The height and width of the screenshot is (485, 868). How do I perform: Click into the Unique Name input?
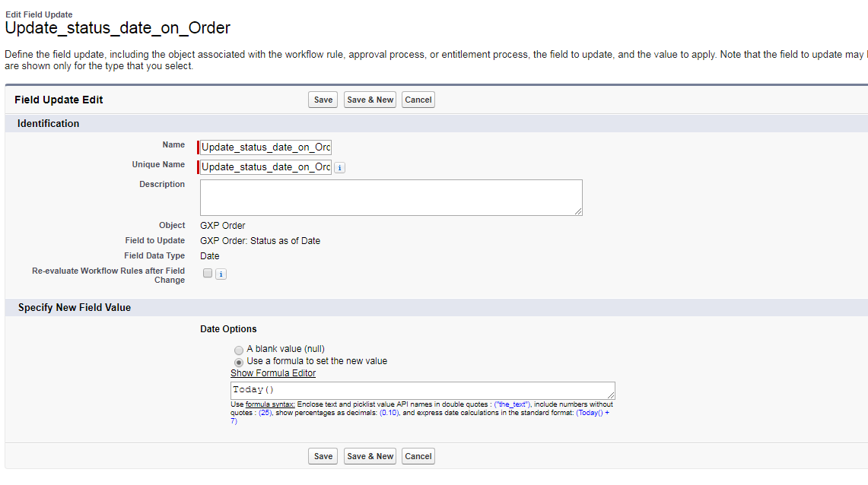pyautogui.click(x=265, y=167)
